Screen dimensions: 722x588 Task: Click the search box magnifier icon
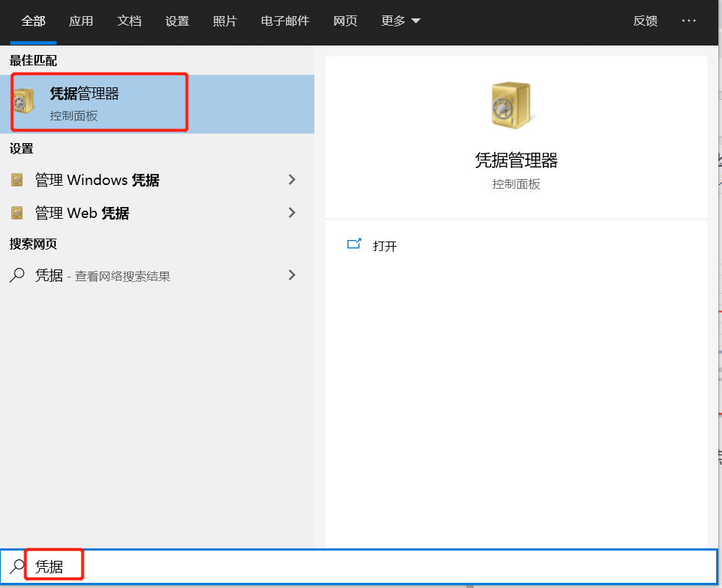click(x=17, y=567)
